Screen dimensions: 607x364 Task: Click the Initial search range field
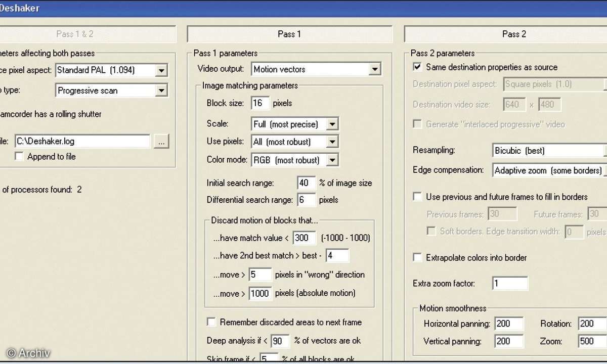click(307, 183)
